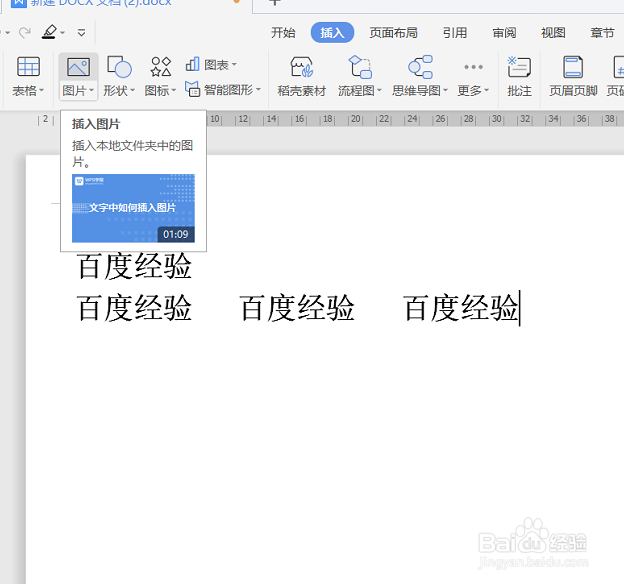Viewport: 624px width, 584px height.
Task: Open the 引用 (References) tab
Action: tap(455, 33)
